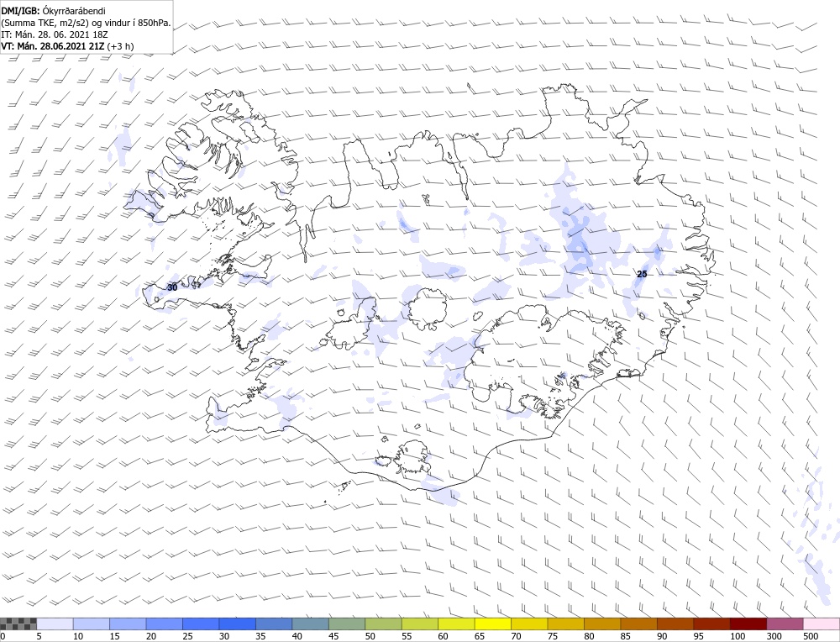Click the 95-100 red-brown legend swatch
The height and width of the screenshot is (642, 840).
pyautogui.click(x=711, y=624)
